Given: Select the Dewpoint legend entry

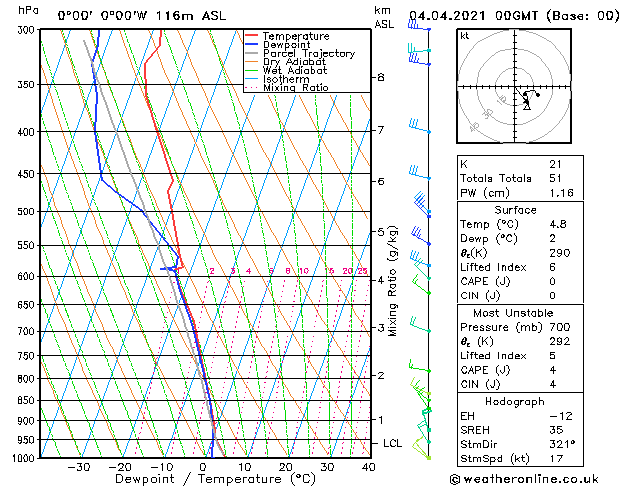Looking at the screenshot, I should [x=290, y=45].
